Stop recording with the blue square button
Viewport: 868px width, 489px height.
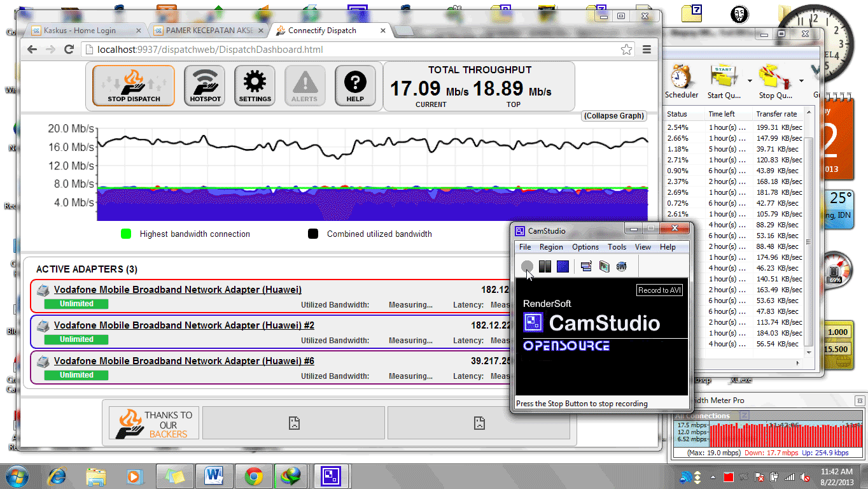(x=563, y=267)
